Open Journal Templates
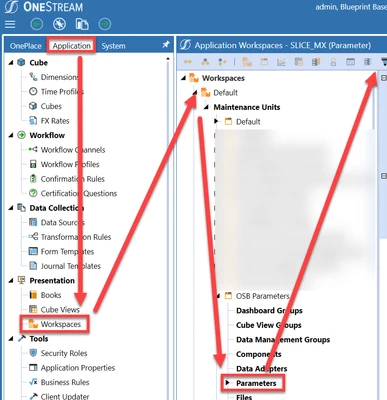Screen dimensions: 387x400 pyautogui.click(x=71, y=266)
